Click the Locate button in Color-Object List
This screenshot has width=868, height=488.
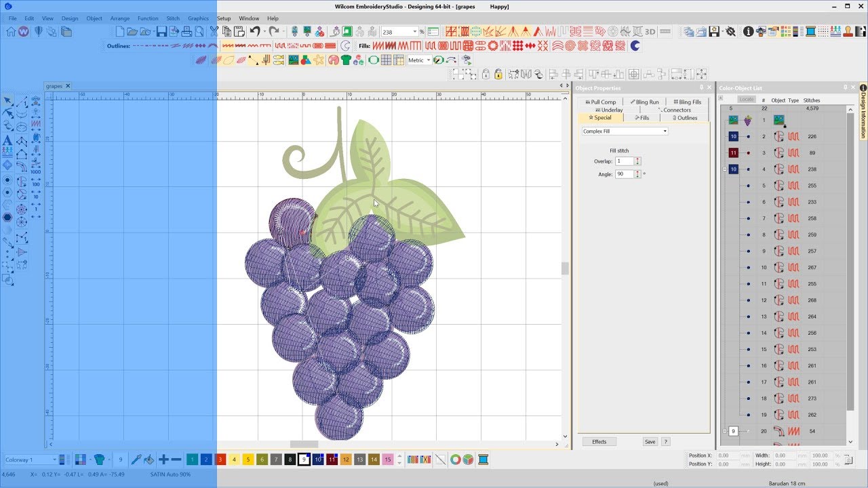747,100
